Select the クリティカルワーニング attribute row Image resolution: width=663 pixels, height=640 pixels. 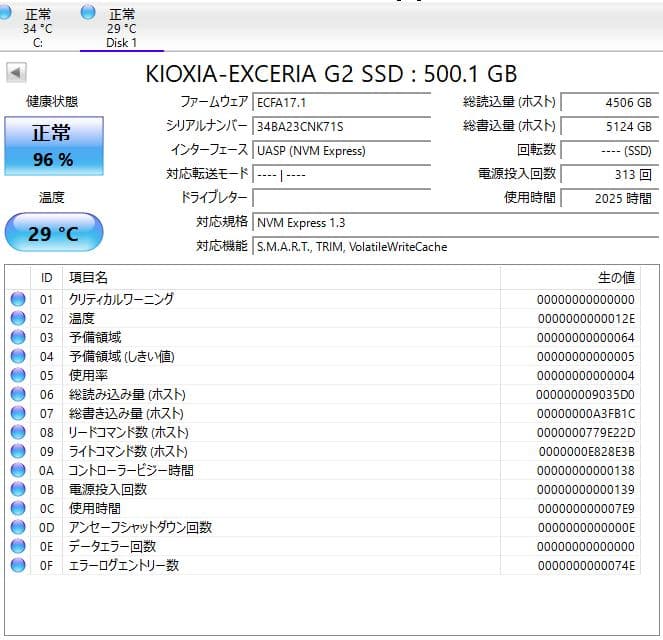coord(323,299)
